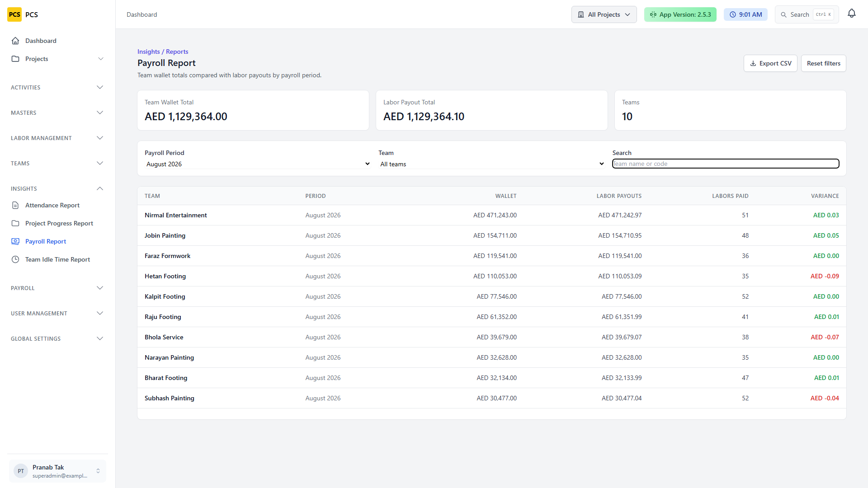Expand the Projects submenu chevron

[x=101, y=59]
